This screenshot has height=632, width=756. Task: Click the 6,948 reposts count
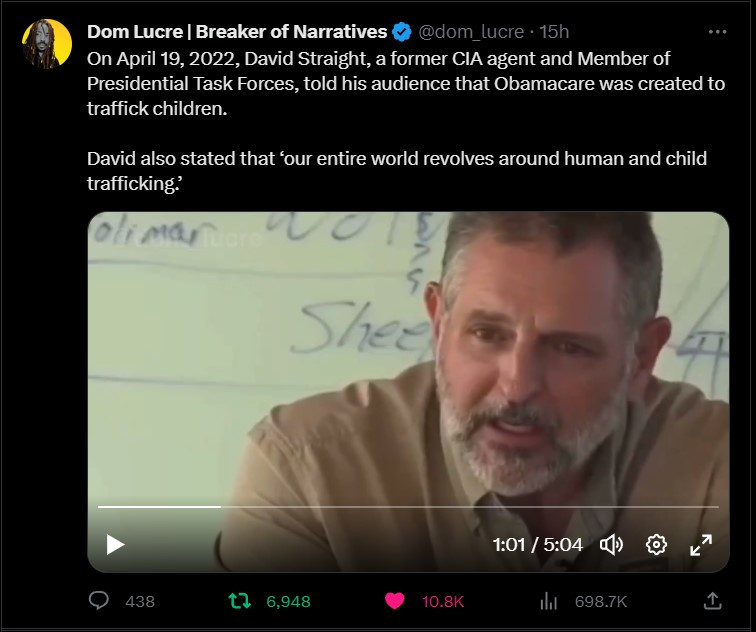288,601
